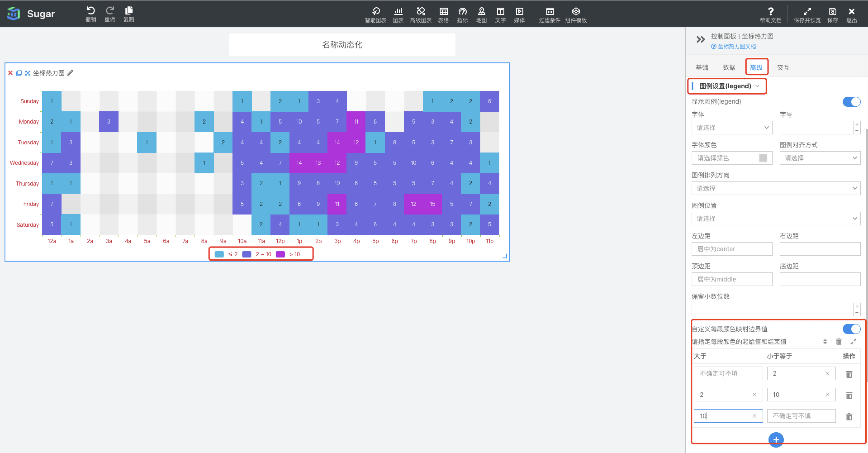
Task: Toggle the Show Legend (显示图例) switch
Action: [x=851, y=101]
